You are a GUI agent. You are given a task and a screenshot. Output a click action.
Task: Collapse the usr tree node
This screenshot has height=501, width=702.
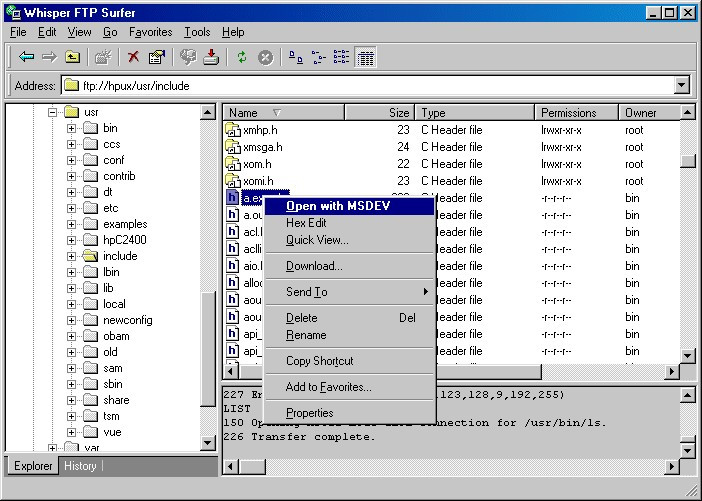52,112
